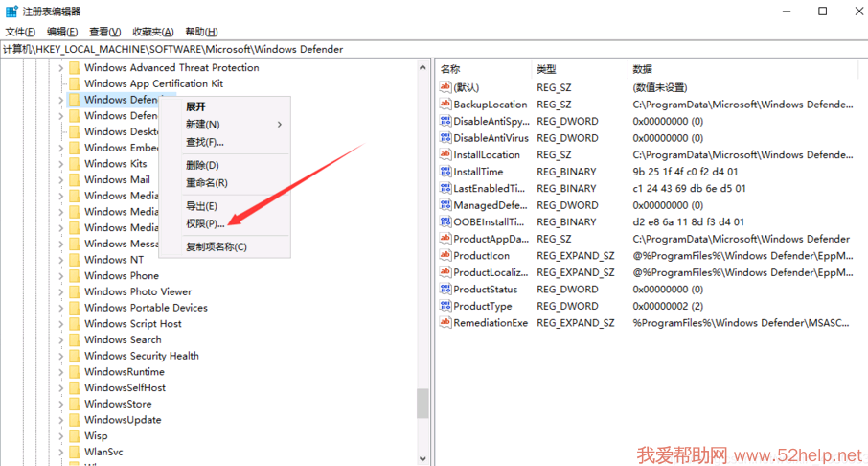868x466 pixels.
Task: Expand the WlanSvc registry key
Action: pos(60,452)
